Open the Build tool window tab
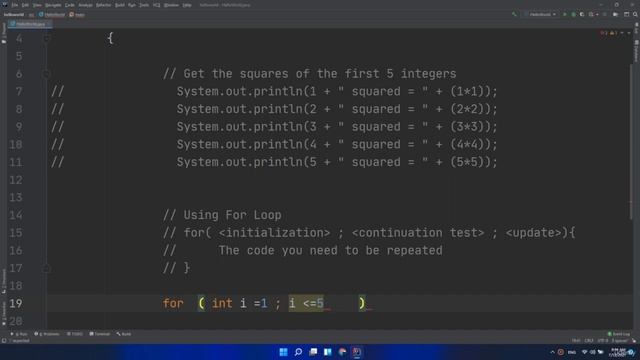640x360 pixels. [124, 334]
